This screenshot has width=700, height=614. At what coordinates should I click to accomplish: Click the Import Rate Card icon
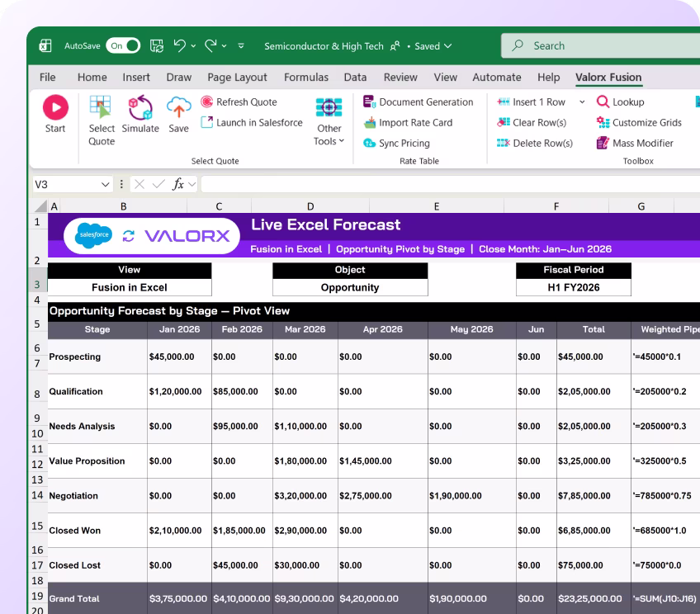click(x=370, y=122)
